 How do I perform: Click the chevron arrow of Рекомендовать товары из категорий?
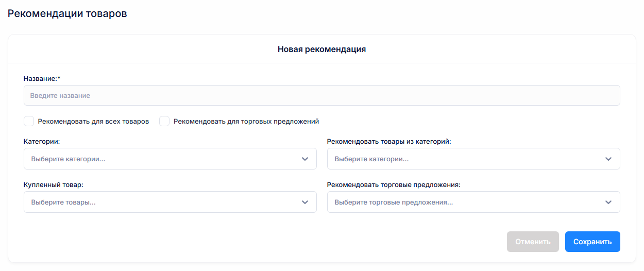coord(608,159)
